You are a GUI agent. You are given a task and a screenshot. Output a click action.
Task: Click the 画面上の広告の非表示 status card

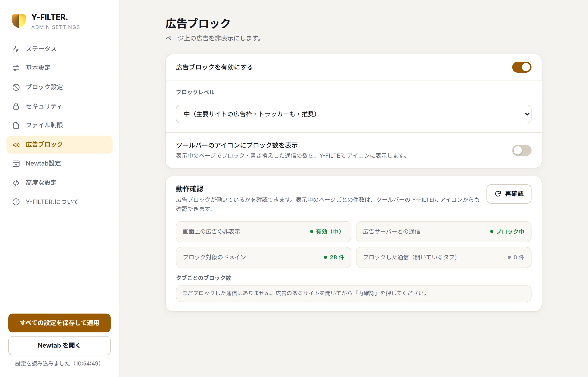point(263,232)
